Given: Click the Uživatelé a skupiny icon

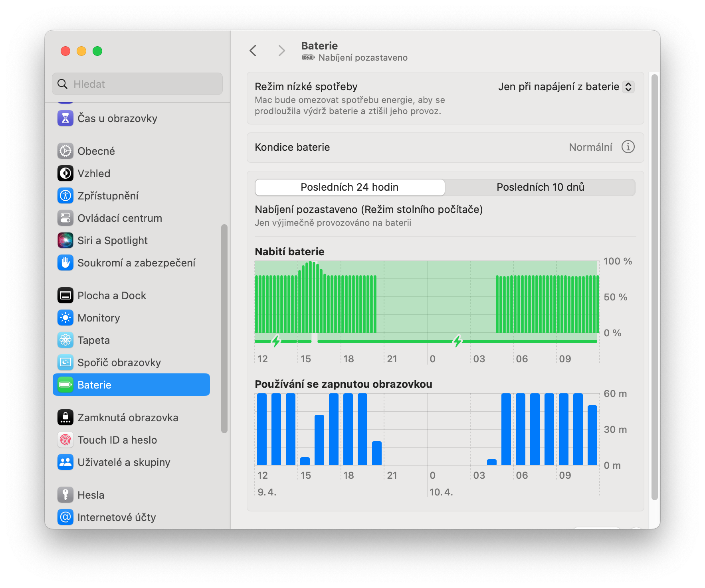Looking at the screenshot, I should (65, 462).
